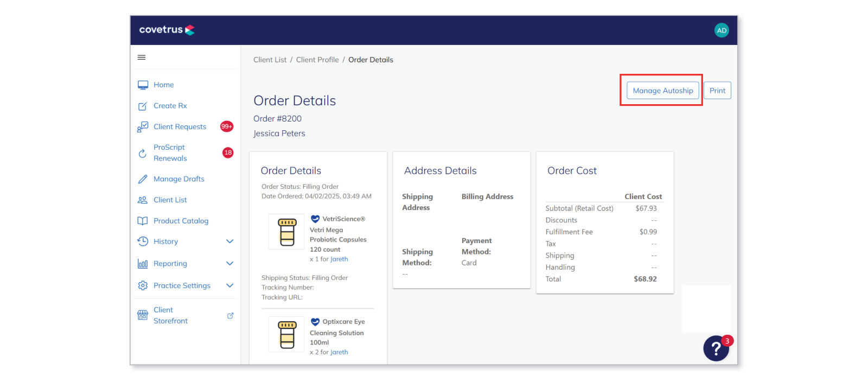Screen dimensions: 868x382
Task: Open the help question mark bubble
Action: (716, 348)
